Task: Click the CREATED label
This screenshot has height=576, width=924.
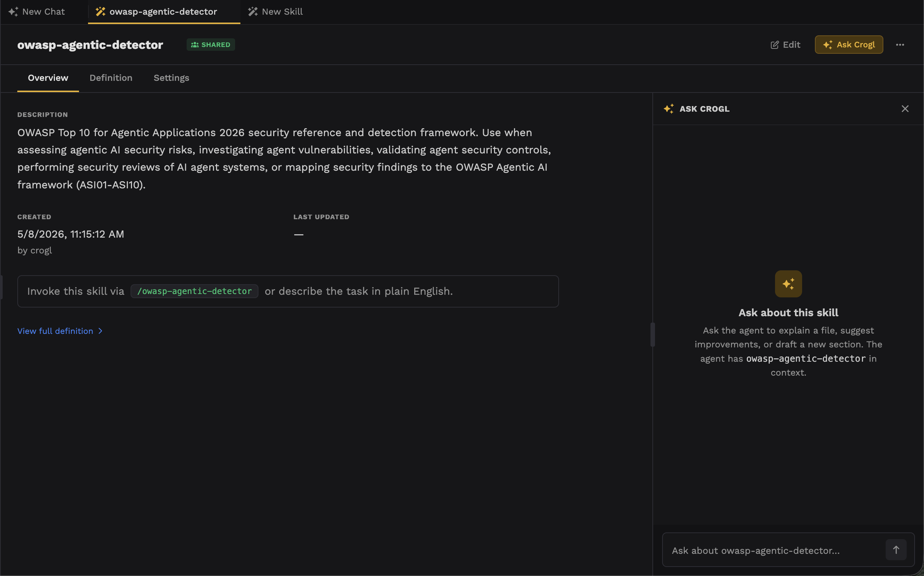Action: 34,217
